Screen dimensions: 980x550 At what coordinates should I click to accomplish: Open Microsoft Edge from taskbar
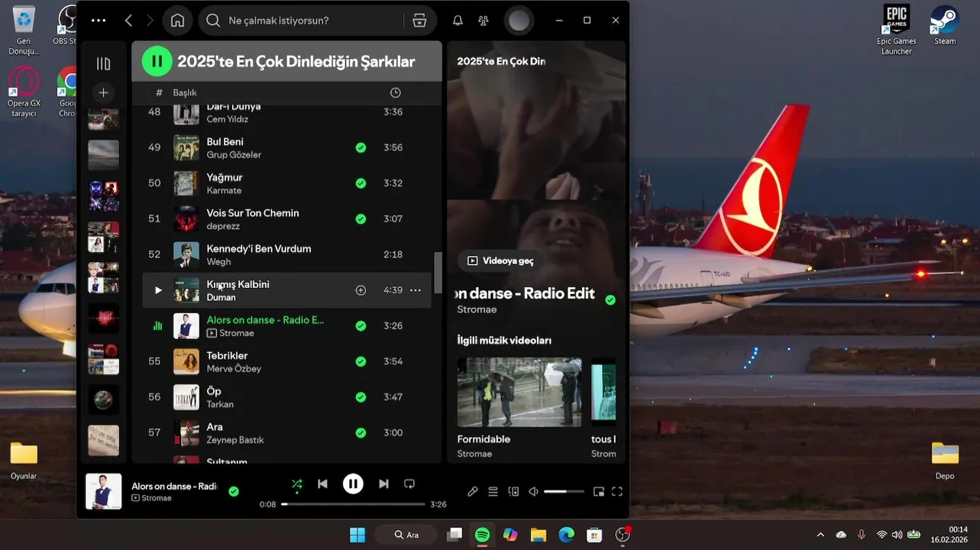coord(566,535)
